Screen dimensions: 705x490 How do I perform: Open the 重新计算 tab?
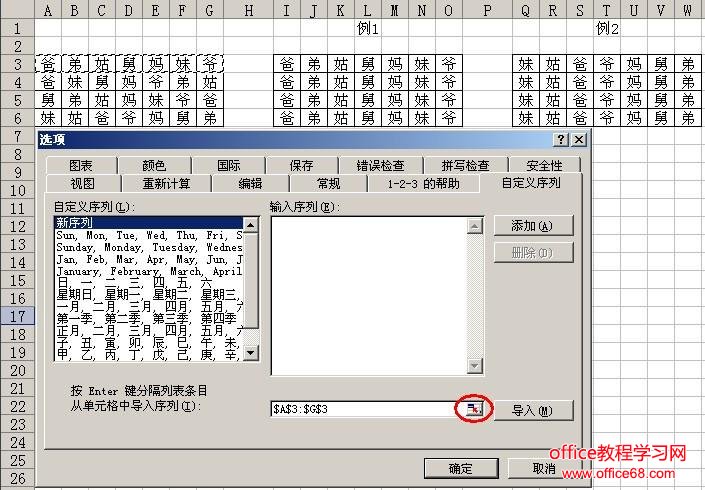[x=166, y=183]
